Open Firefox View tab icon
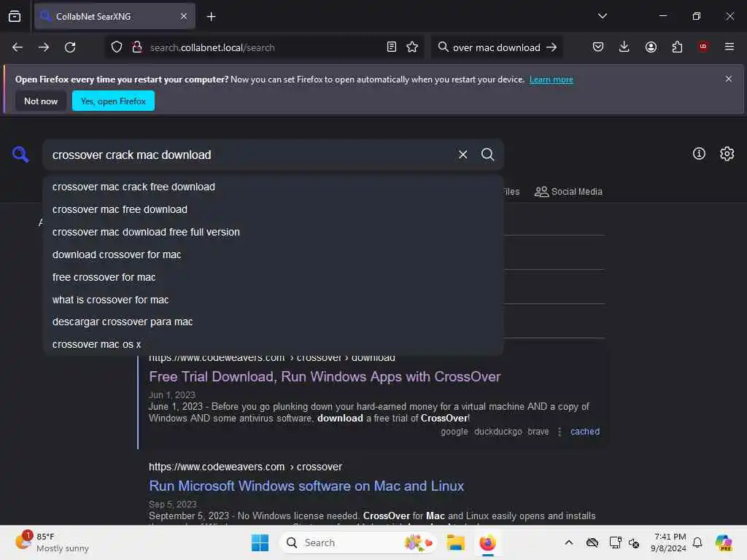The image size is (747, 560). tap(15, 16)
